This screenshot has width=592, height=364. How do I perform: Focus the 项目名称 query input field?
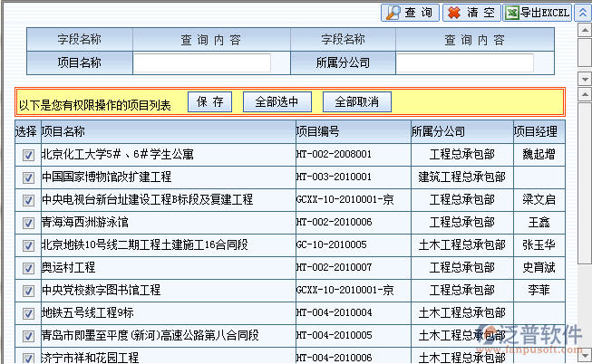coord(202,63)
